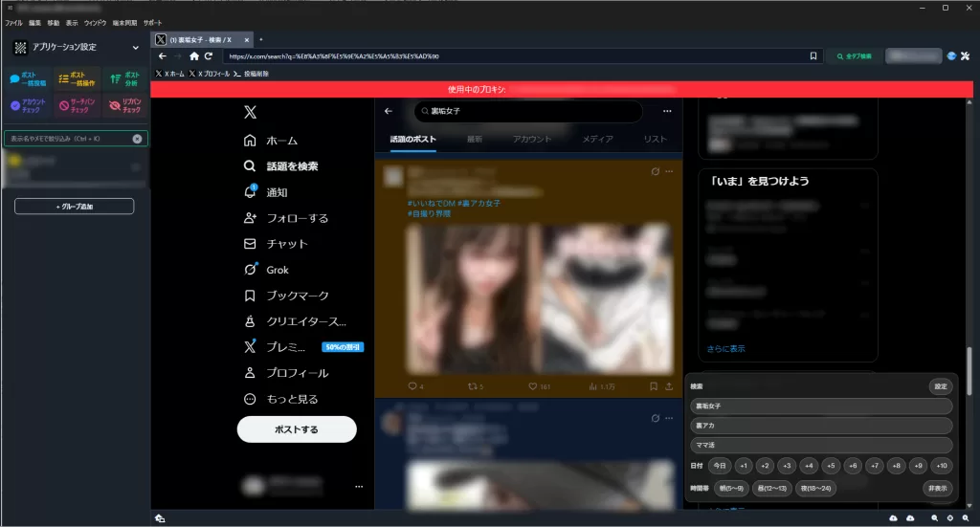Viewport: 980px width, 527px height.
Task: Open クリエイタース... in the sidebar
Action: tap(295, 321)
